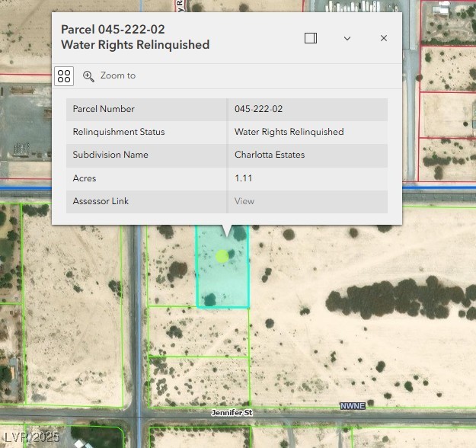Click the Subdivision Name field label
This screenshot has height=448, width=476.
(x=110, y=155)
